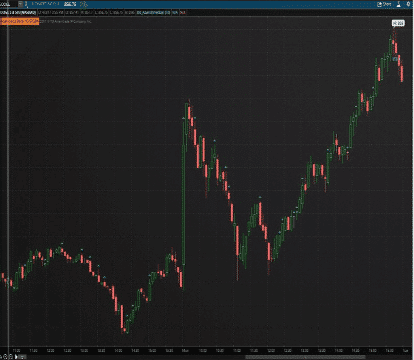Click the horizontal scrollbar thumb at bottom
Screen dimensions: 414x360
click(305, 357)
